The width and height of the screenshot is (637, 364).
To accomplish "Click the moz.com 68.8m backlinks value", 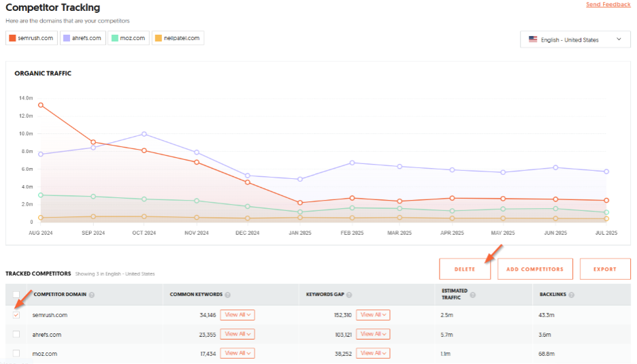I will 546,354.
